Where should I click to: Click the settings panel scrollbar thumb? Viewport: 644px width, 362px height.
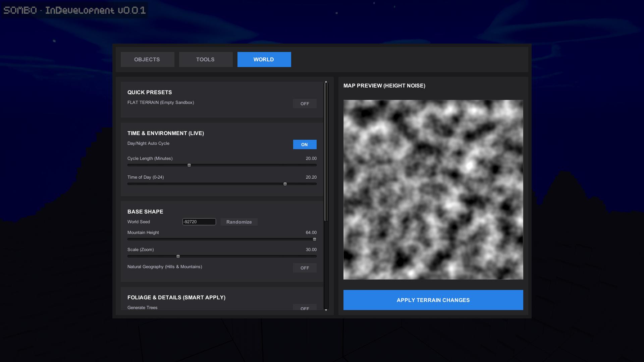pyautogui.click(x=326, y=153)
